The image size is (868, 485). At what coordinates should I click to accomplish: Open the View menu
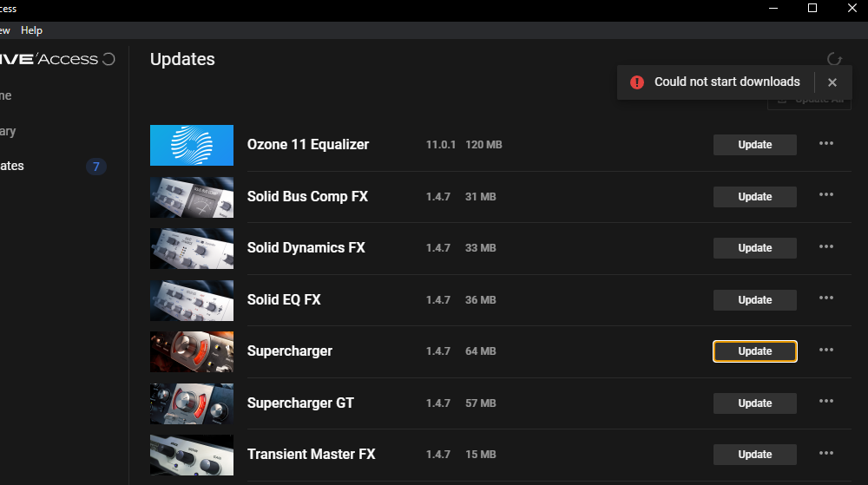(4, 30)
